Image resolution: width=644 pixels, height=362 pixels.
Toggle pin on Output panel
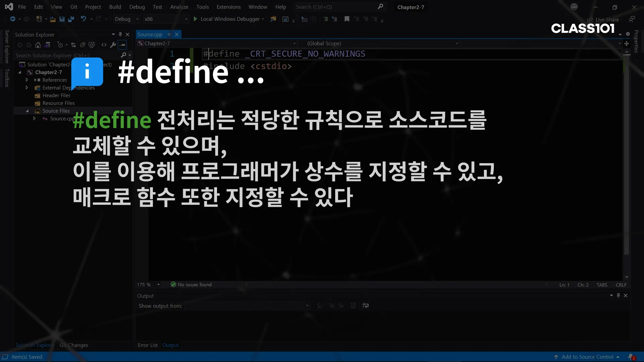click(x=618, y=296)
